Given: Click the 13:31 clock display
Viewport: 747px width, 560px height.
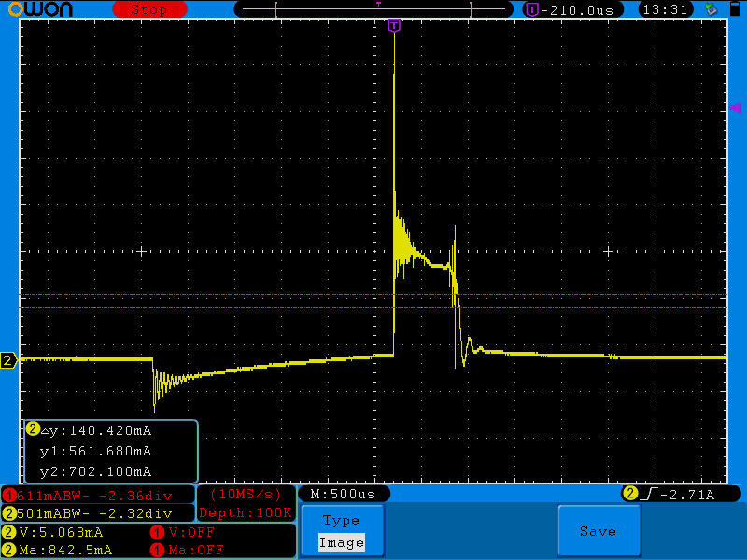Looking at the screenshot, I should pos(666,9).
